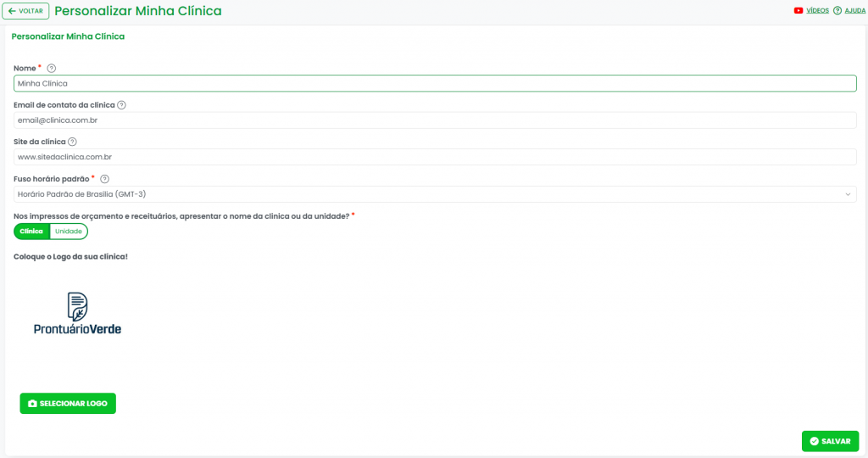Switch the print name to Unidade
Screen dimensions: 868x458
68,232
